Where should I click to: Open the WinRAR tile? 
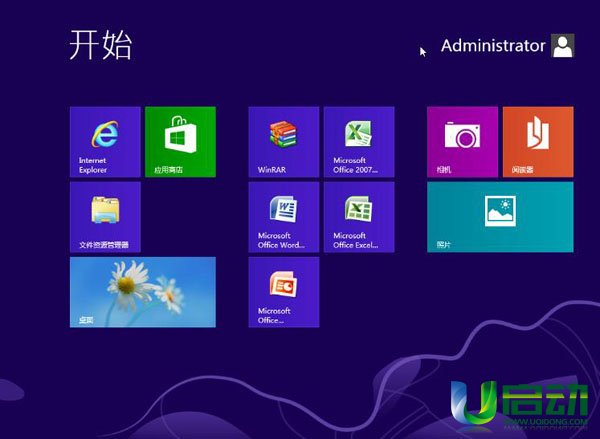click(x=284, y=142)
